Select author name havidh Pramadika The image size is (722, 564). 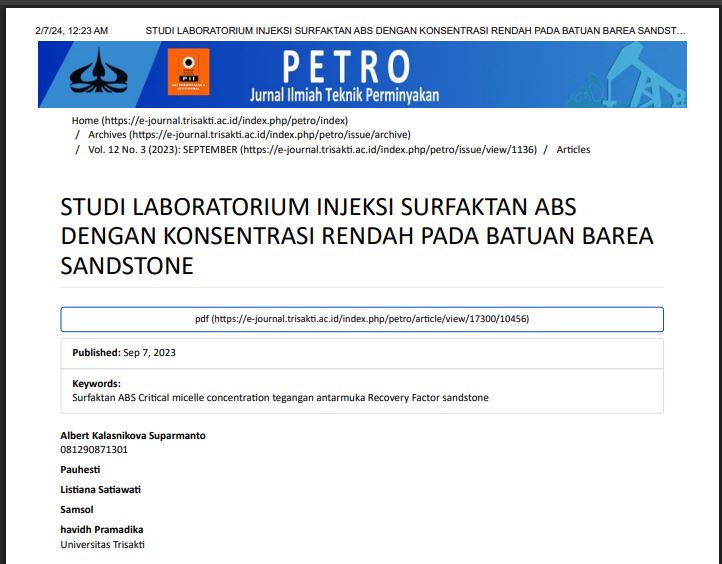pos(102,530)
